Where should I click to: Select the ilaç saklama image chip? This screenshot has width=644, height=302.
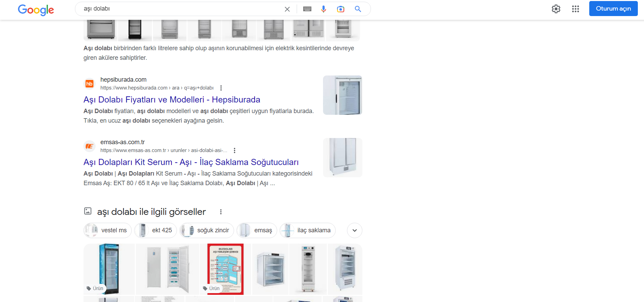pyautogui.click(x=308, y=230)
